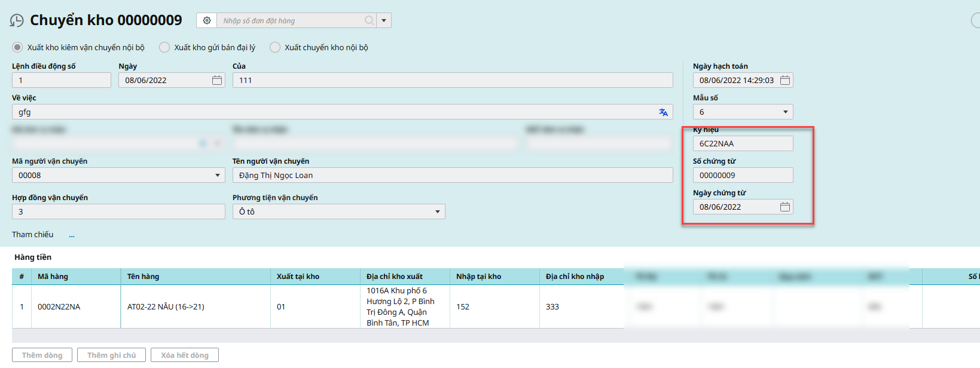Click the Mã hàng cell 0002N22NA
980x368 pixels.
(x=59, y=306)
